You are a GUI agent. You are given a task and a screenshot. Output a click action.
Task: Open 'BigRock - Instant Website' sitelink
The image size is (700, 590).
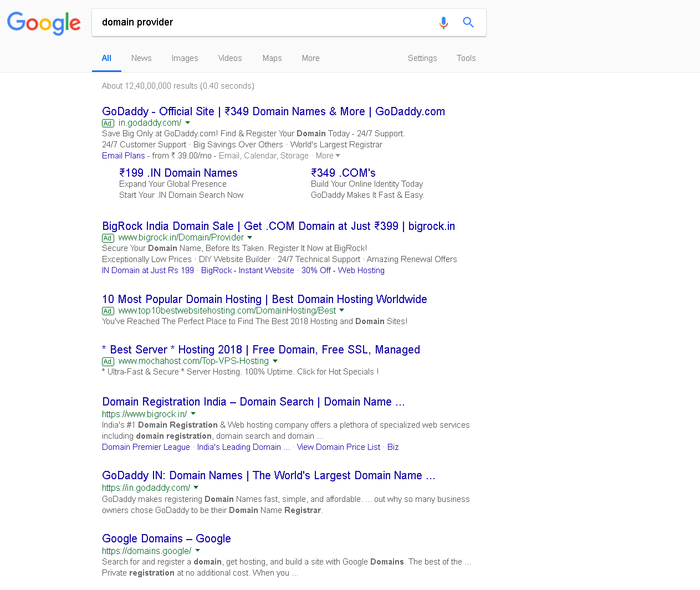coord(248,270)
